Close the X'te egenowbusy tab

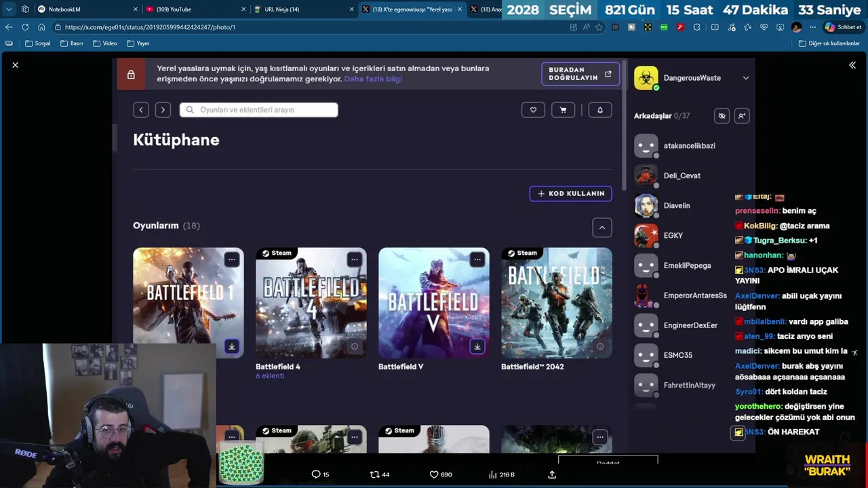coord(460,9)
